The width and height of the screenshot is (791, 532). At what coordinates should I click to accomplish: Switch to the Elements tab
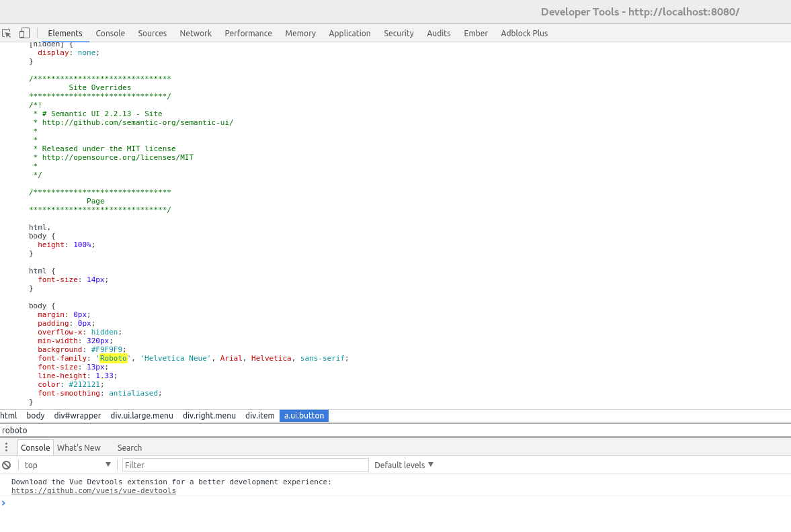pyautogui.click(x=65, y=34)
